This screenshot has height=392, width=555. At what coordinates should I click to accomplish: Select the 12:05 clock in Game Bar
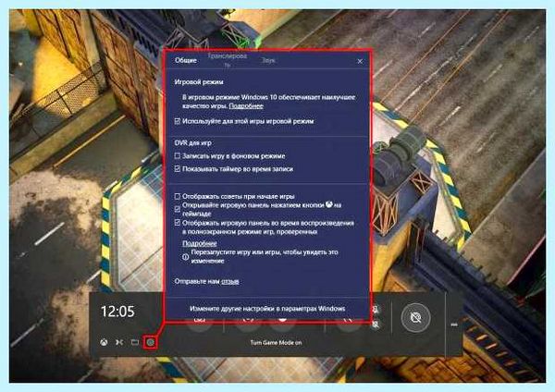click(117, 312)
